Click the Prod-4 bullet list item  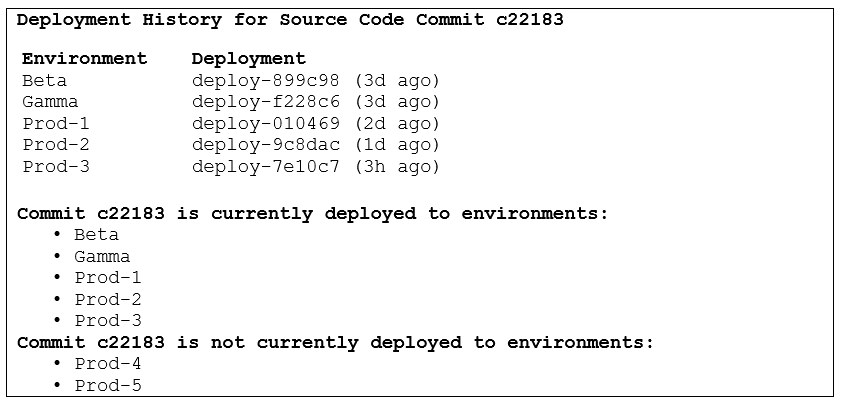[x=108, y=364]
